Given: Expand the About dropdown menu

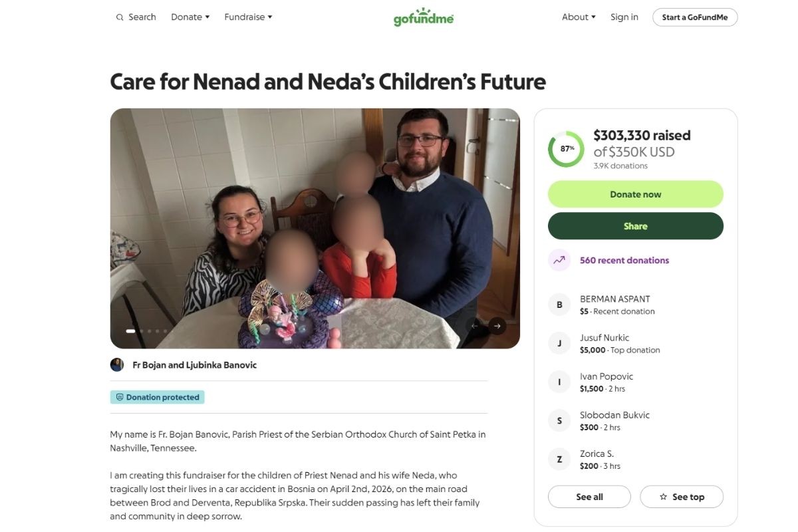Looking at the screenshot, I should 579,17.
